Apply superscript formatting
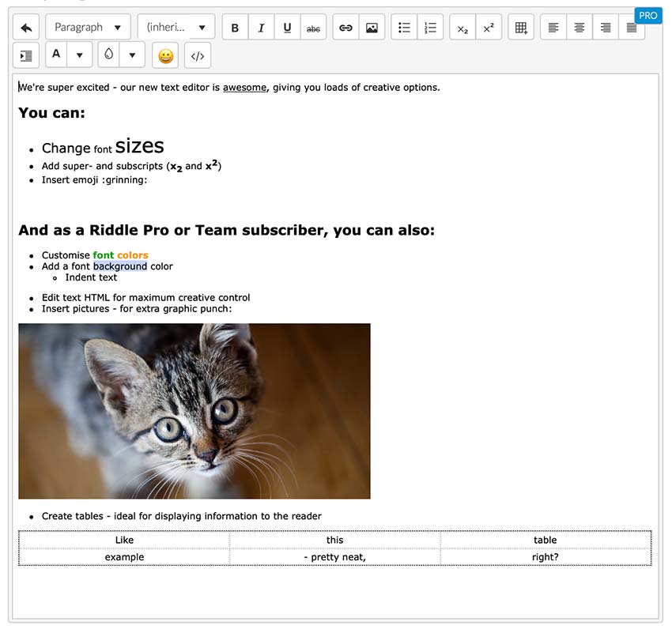This screenshot has width=672, height=633. [489, 28]
